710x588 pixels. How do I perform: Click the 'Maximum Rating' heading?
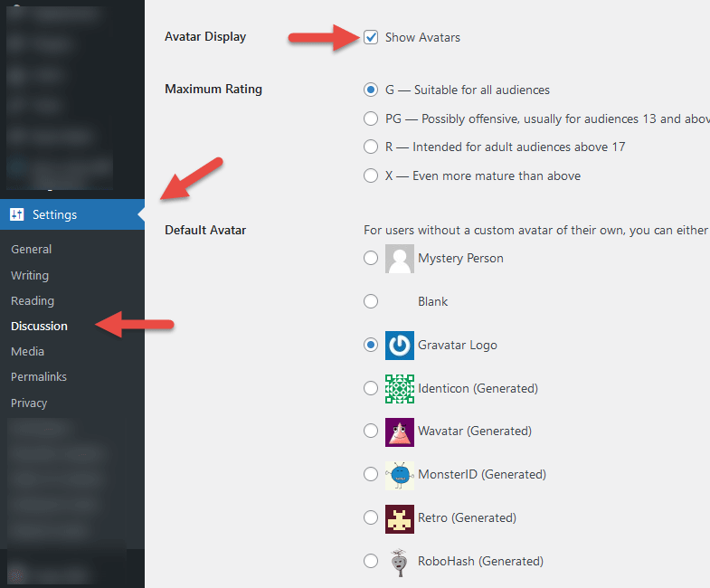(x=213, y=90)
